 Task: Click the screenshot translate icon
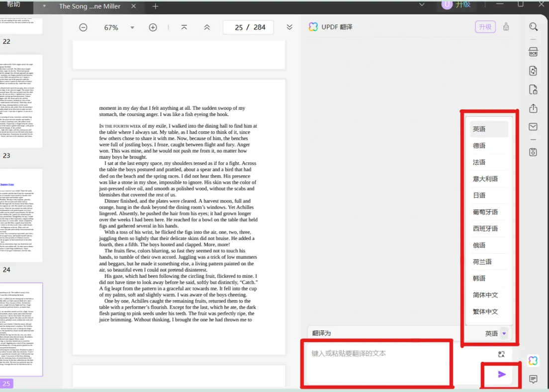(x=501, y=354)
